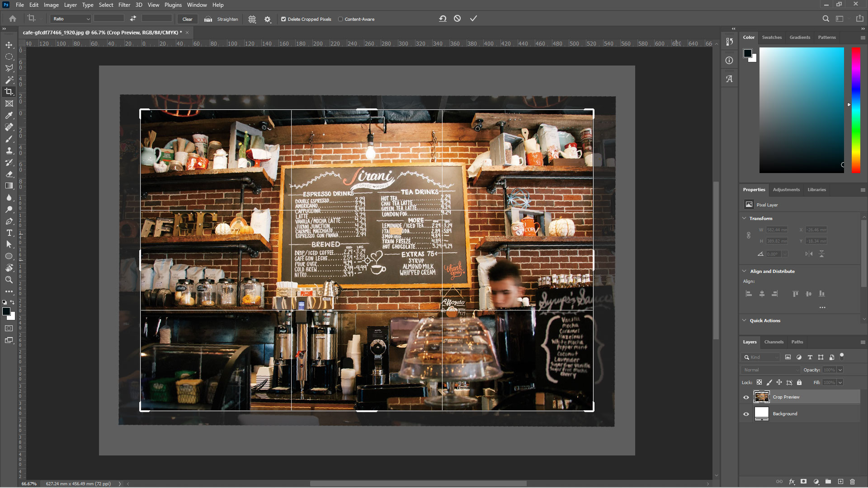Select the Horizontal Type tool
This screenshot has height=488, width=868.
9,233
